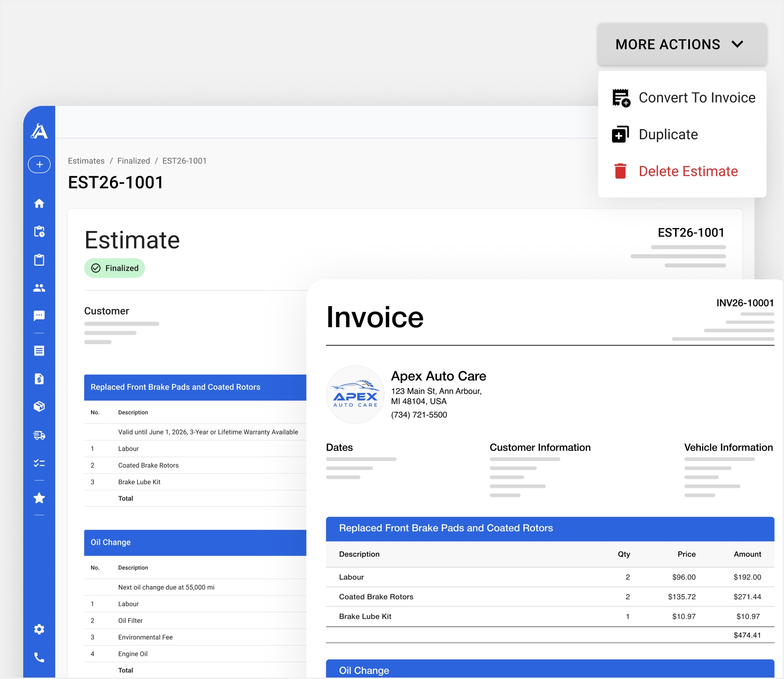784x679 pixels.
Task: Click the Finalized breadcrumb link
Action: 134,161
